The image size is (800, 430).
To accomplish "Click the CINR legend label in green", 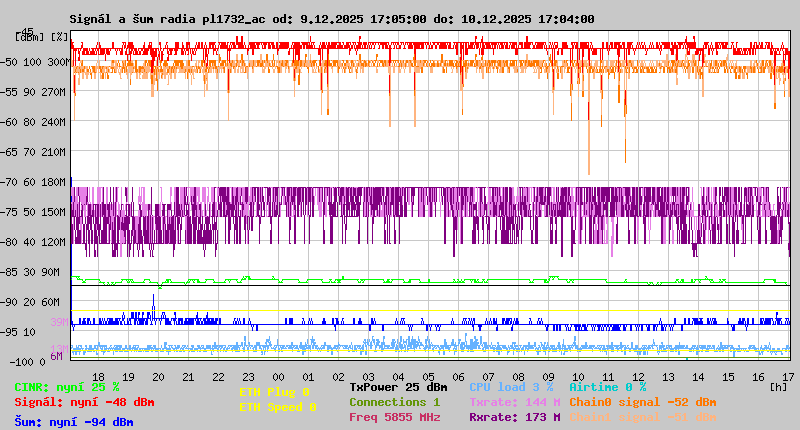I will (x=67, y=387).
